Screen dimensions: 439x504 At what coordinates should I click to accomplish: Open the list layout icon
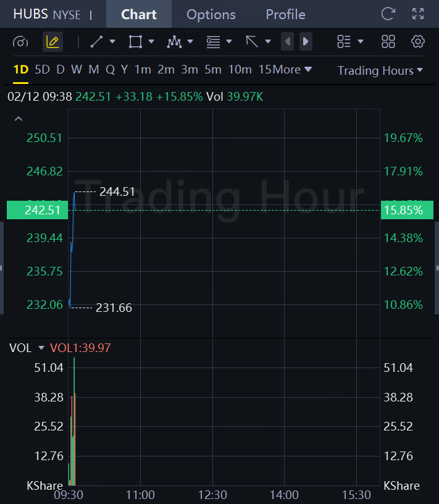pyautogui.click(x=343, y=41)
